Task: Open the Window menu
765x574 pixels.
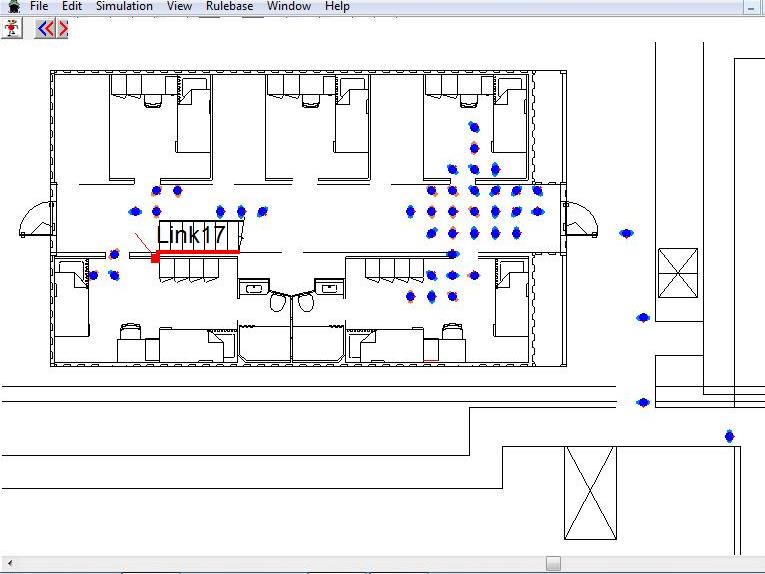Action: click(289, 6)
